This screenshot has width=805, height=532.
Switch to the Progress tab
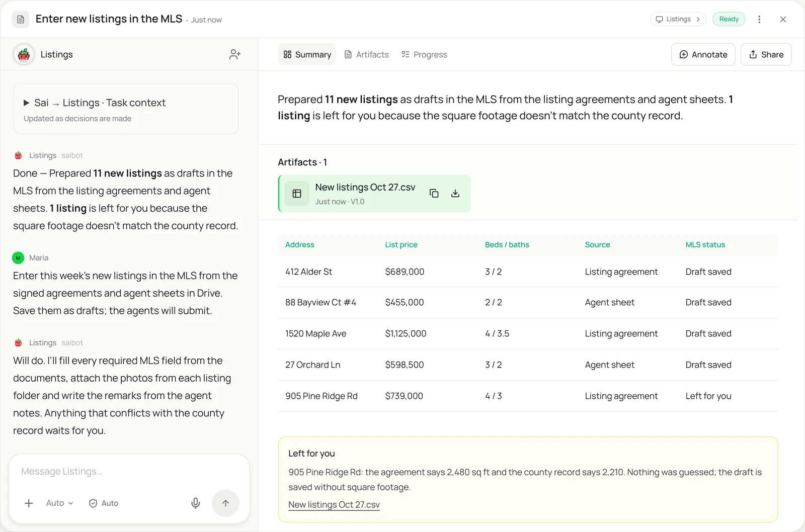424,54
